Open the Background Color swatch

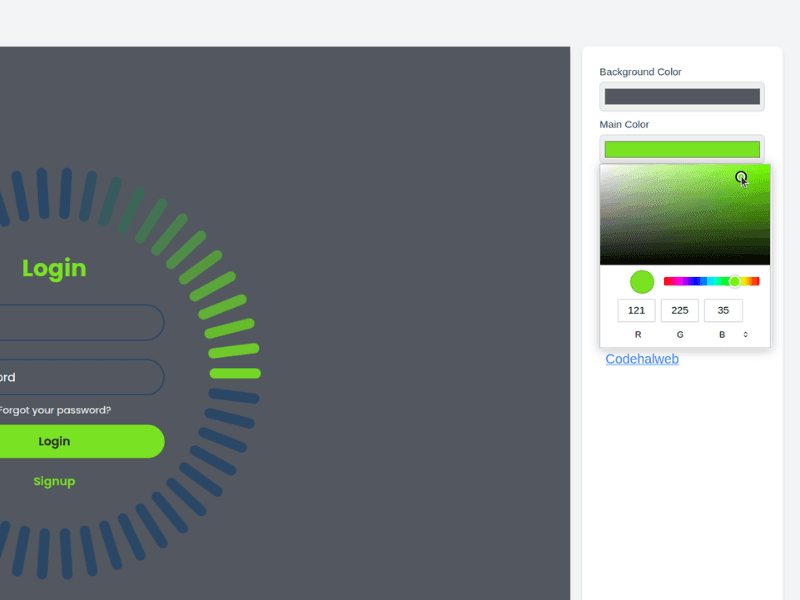tap(681, 96)
